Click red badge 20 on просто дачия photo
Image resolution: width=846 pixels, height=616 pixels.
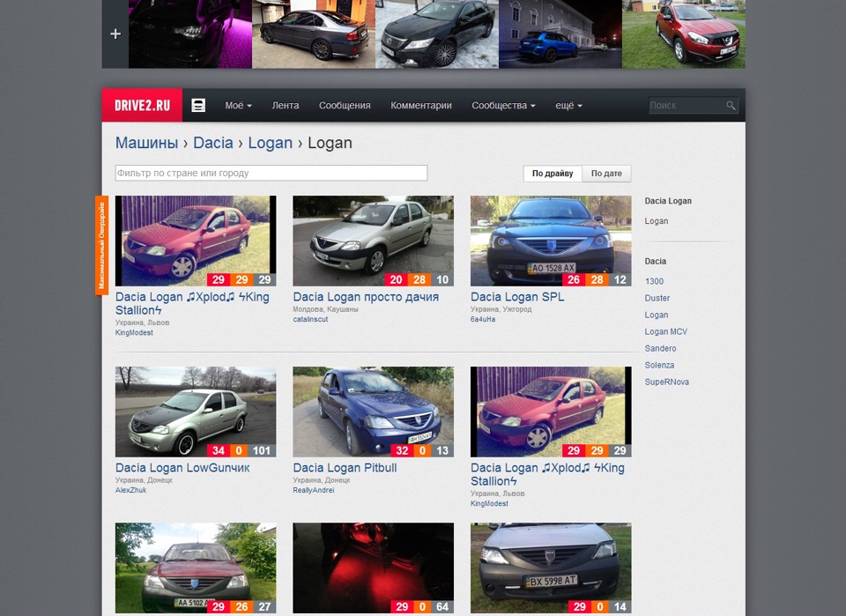click(x=396, y=279)
